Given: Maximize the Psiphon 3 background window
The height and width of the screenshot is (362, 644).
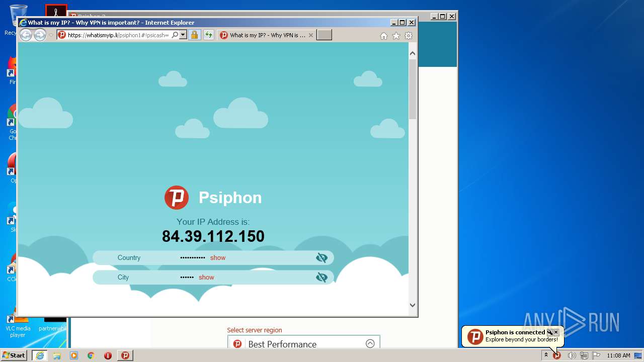Looking at the screenshot, I should (x=442, y=17).
